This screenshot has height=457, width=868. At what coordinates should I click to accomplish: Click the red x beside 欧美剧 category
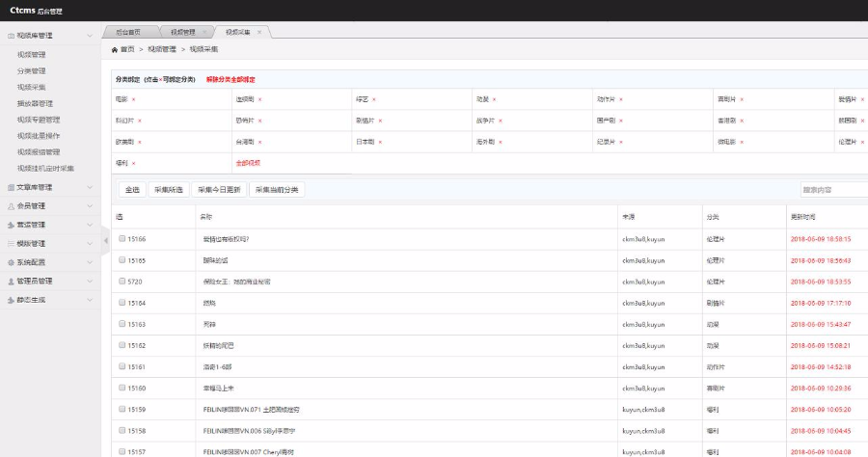tap(140, 142)
